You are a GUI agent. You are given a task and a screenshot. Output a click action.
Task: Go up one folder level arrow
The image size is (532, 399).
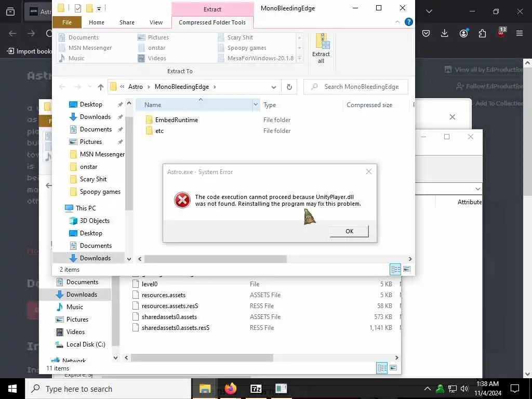tap(100, 87)
